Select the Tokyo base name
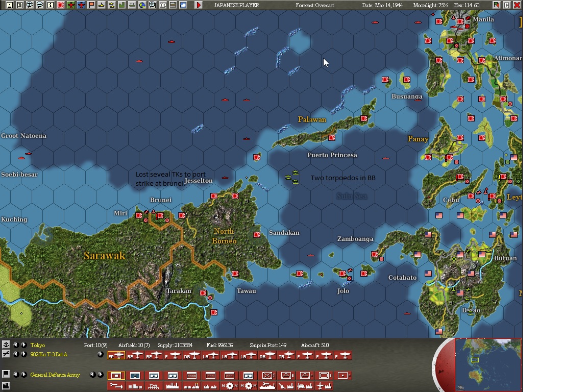 click(37, 345)
